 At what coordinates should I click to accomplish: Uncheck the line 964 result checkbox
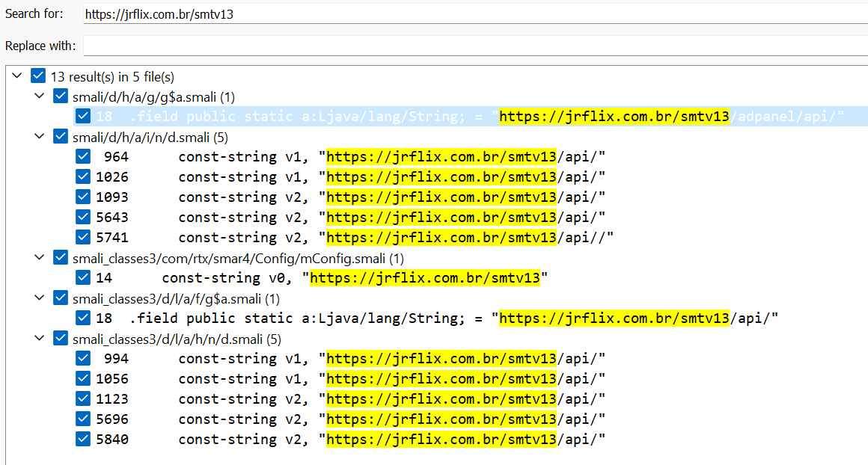click(x=83, y=157)
